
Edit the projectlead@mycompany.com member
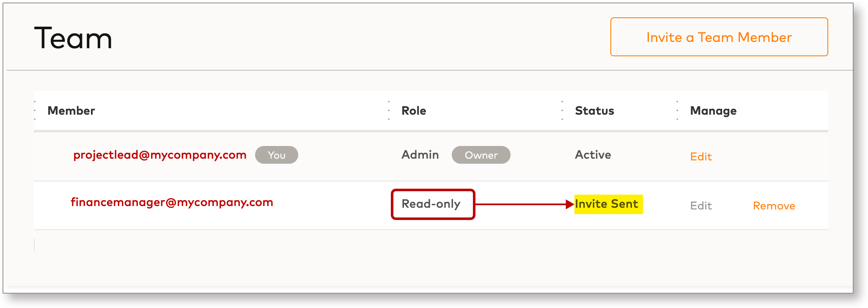click(700, 157)
